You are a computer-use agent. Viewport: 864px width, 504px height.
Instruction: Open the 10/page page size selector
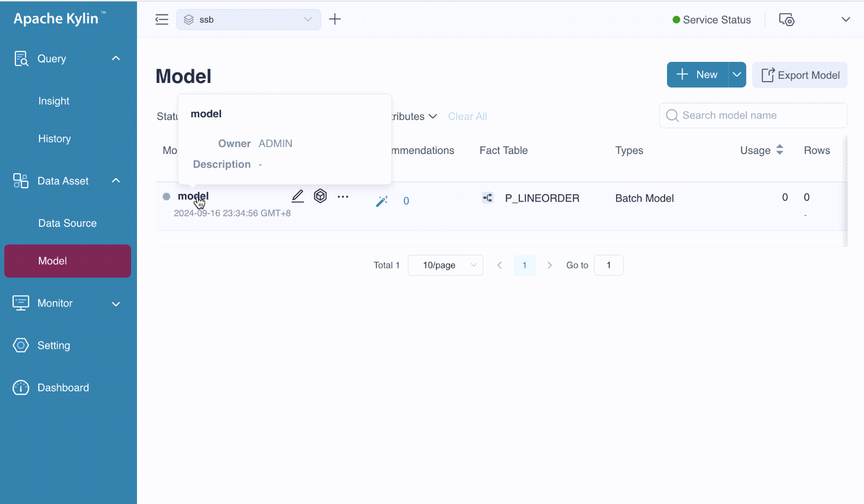[445, 265]
